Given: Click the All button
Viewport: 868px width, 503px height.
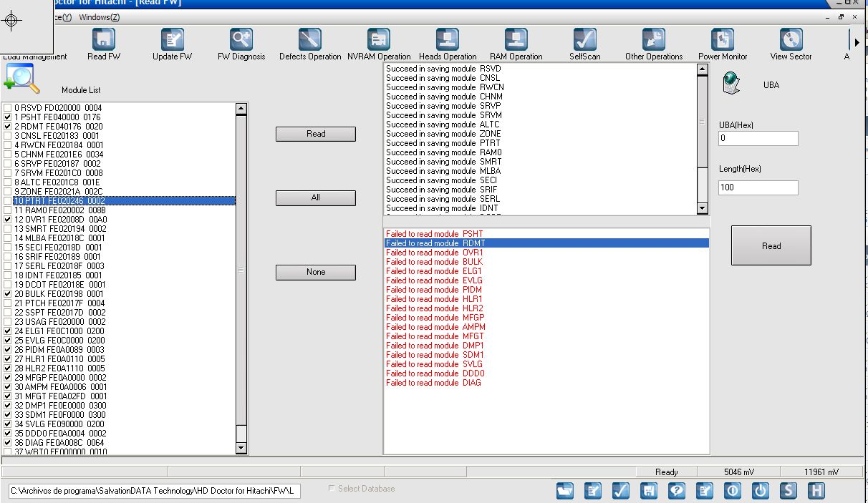Looking at the screenshot, I should point(316,197).
